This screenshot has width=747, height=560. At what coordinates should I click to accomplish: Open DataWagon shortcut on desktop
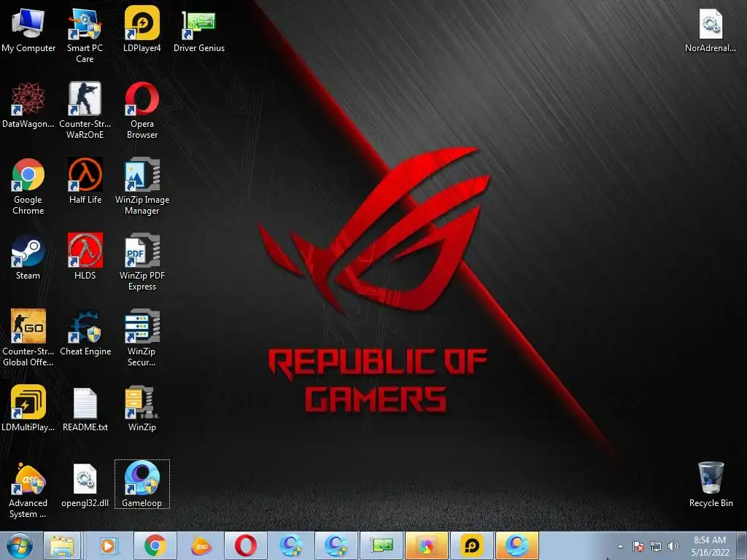(28, 105)
